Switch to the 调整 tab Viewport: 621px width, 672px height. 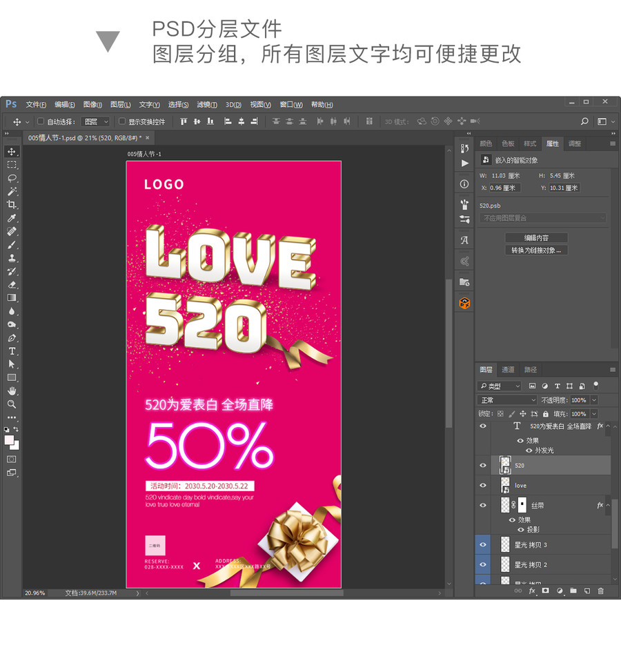click(x=574, y=144)
